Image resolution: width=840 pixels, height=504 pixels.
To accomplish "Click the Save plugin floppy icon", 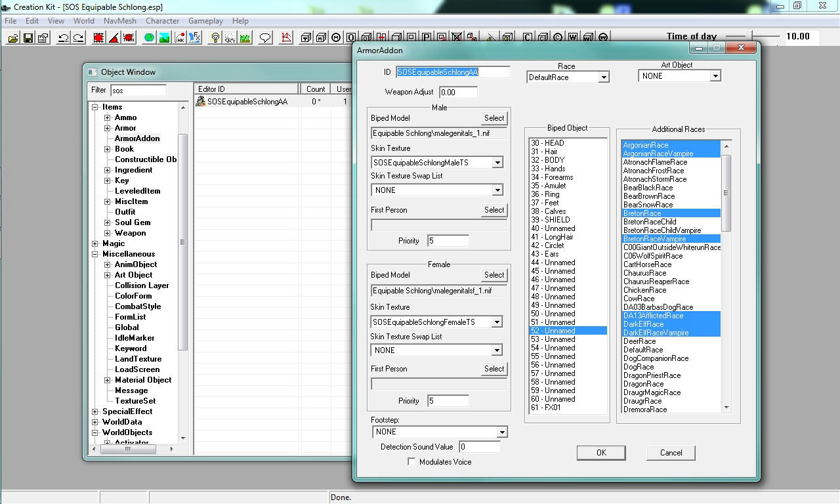I will pos(28,38).
